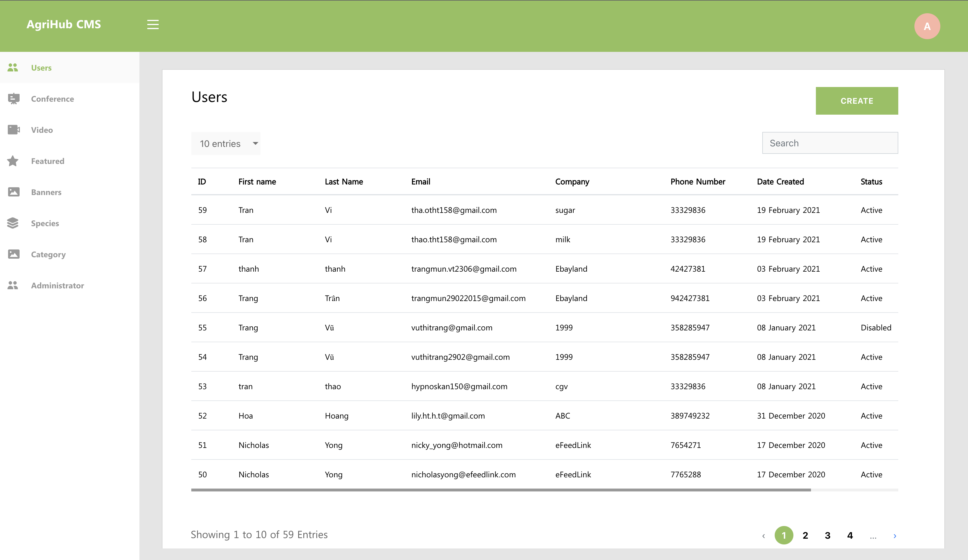Open the user avatar A menu

pos(927,26)
